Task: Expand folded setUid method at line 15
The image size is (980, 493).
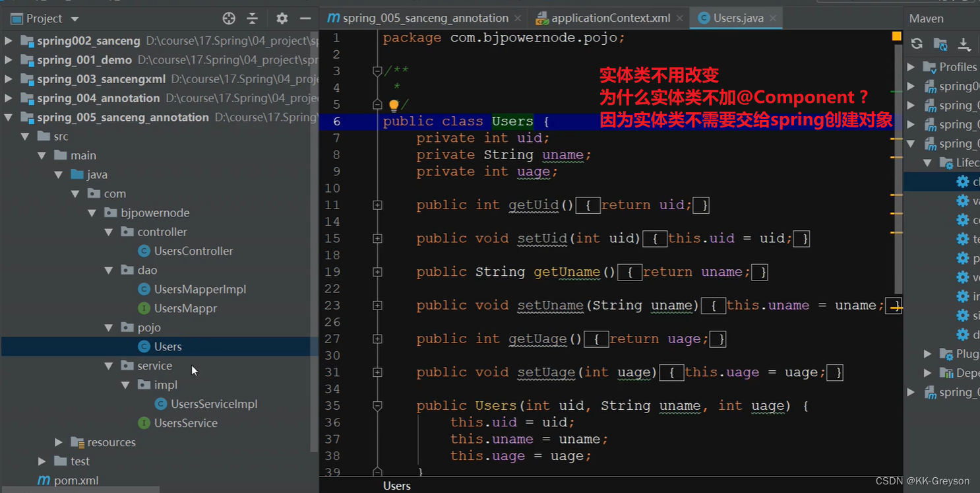Action: tap(377, 238)
